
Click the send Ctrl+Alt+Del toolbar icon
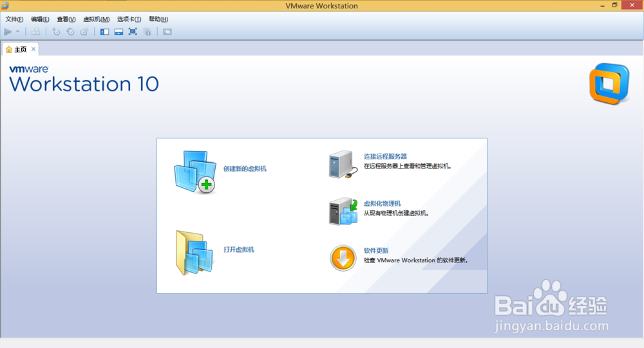coord(35,32)
